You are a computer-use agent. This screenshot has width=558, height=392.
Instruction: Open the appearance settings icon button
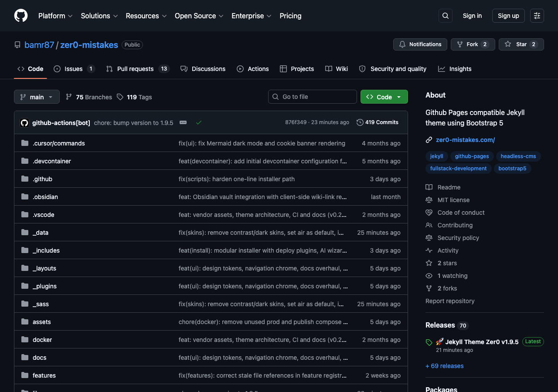pyautogui.click(x=537, y=16)
